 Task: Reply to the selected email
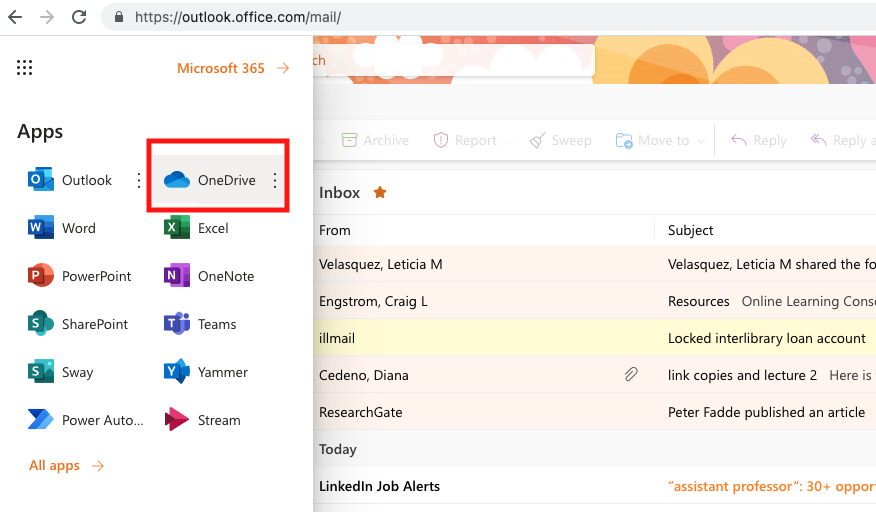pos(759,140)
